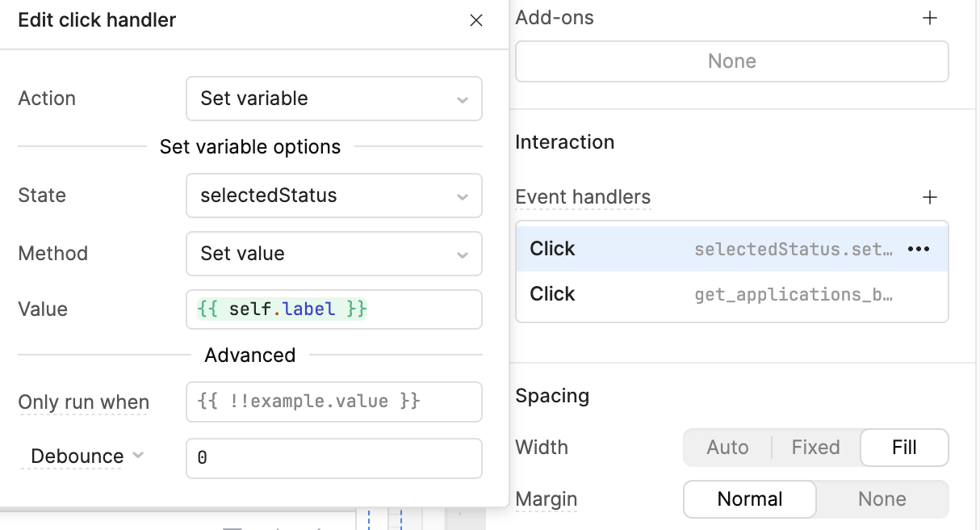Screen dimensions: 980x530
Task: Select the selectedStatus.set Click event handler
Action: 710,249
